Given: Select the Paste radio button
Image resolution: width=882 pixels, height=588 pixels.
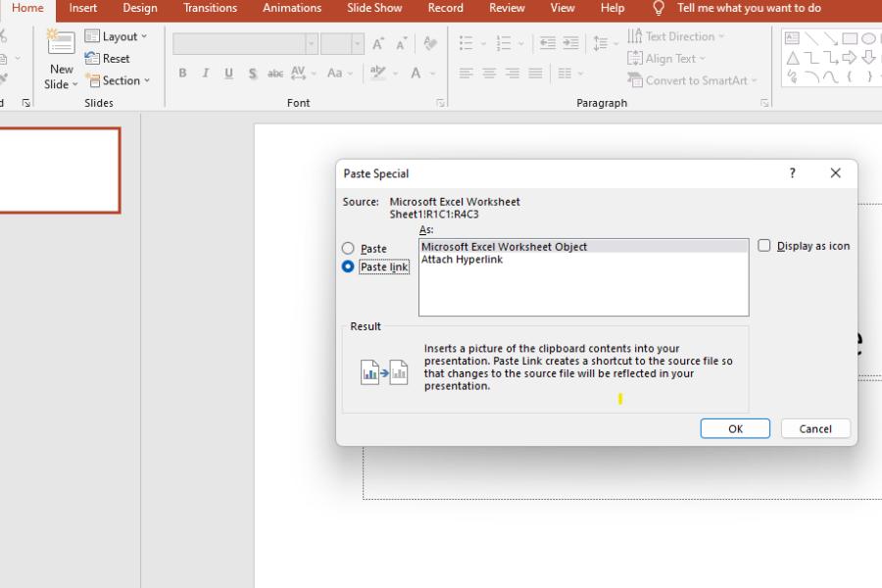Looking at the screenshot, I should pyautogui.click(x=348, y=248).
